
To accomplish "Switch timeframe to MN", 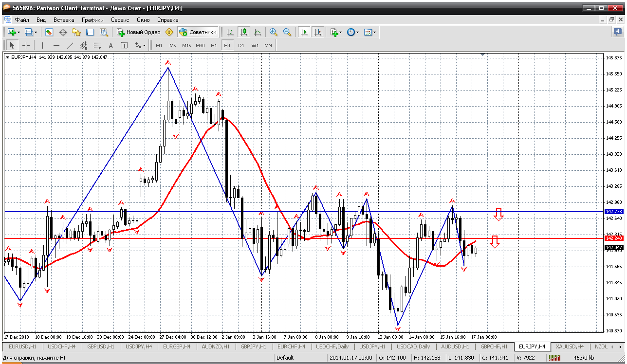I will point(268,45).
